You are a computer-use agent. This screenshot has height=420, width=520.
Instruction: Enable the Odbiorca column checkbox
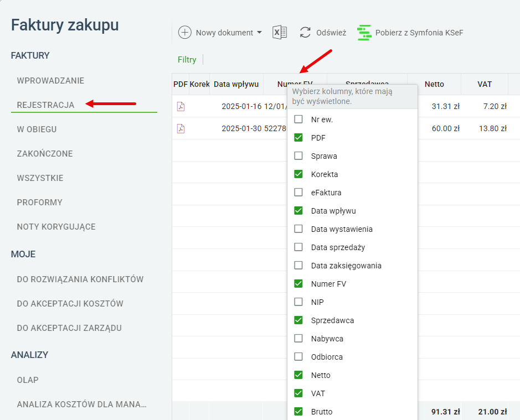[298, 356]
